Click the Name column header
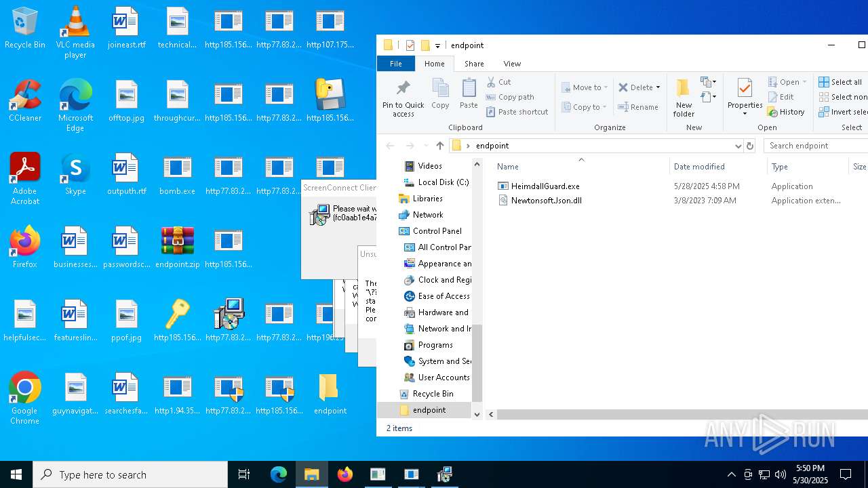868x488 pixels. coord(580,167)
